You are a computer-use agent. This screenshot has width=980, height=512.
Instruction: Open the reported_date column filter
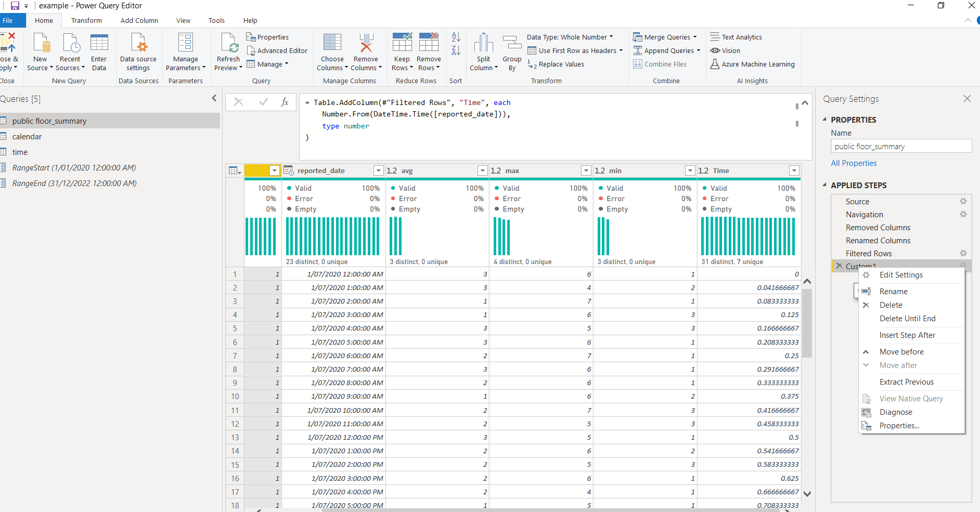378,170
